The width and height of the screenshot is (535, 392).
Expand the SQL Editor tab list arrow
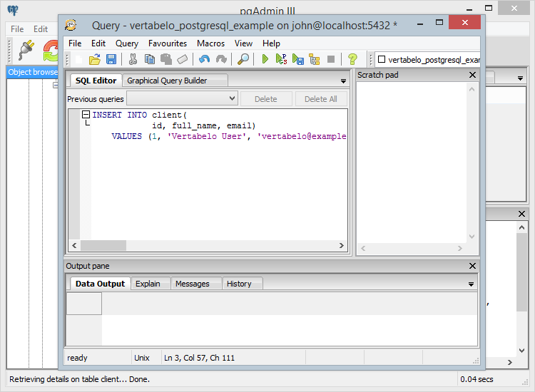click(343, 81)
